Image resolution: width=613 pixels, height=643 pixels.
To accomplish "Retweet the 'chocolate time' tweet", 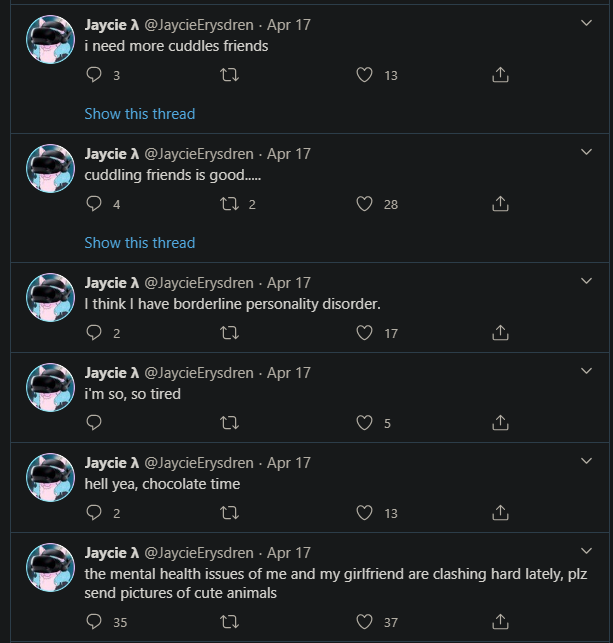I will pyautogui.click(x=229, y=513).
